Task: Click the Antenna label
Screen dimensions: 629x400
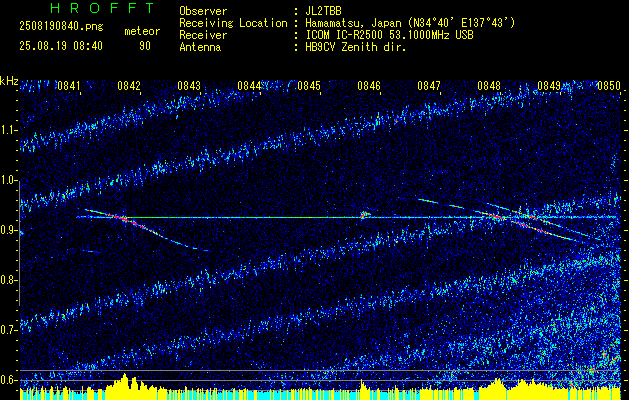Action: click(x=200, y=47)
